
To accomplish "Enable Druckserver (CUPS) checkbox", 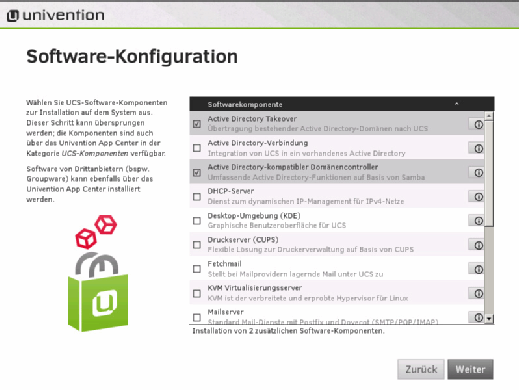I will 197,245.
